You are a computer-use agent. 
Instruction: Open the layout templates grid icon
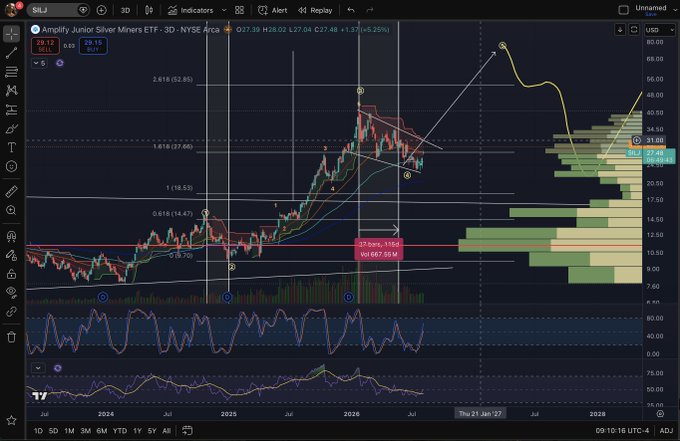(x=239, y=10)
